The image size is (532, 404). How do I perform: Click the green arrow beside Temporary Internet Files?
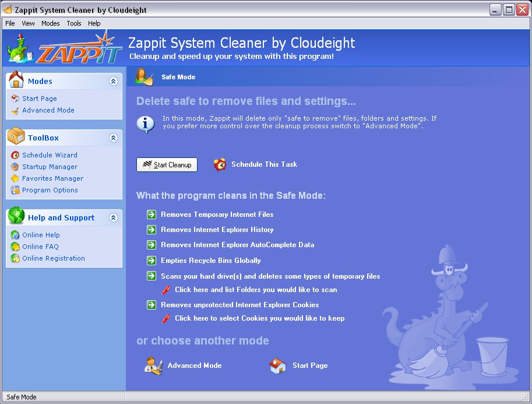coord(152,215)
